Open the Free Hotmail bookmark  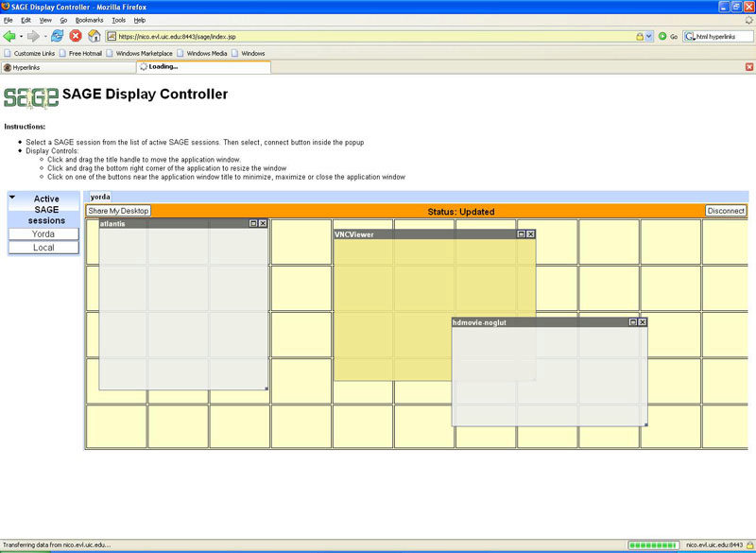click(81, 54)
